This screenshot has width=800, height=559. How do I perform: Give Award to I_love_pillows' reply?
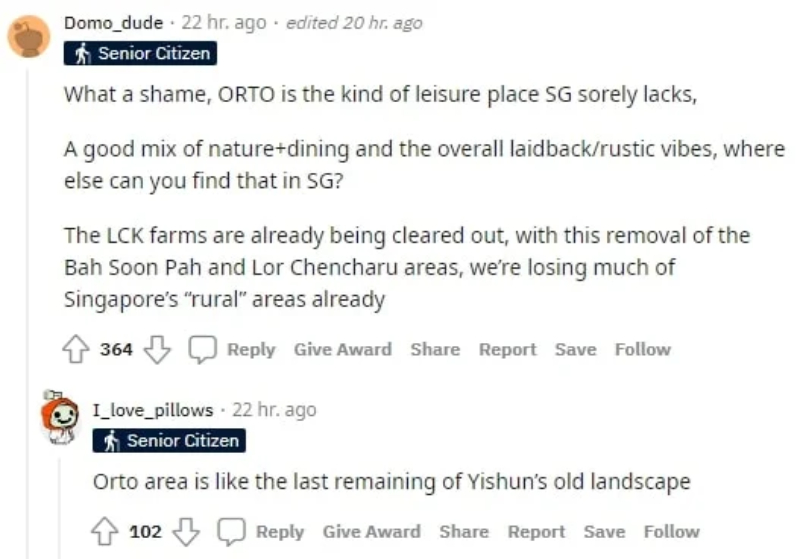pos(371,532)
